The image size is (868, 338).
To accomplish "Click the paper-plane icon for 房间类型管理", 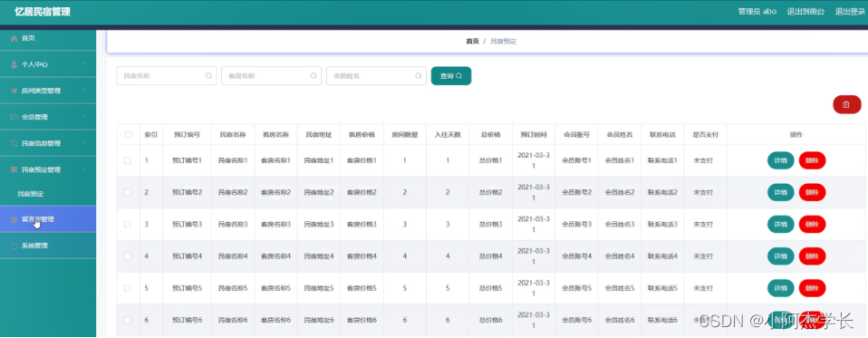I will [14, 91].
